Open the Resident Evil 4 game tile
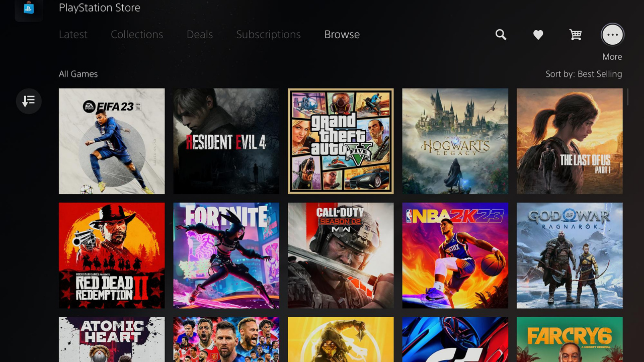Viewport: 644px width, 362px height. (226, 141)
